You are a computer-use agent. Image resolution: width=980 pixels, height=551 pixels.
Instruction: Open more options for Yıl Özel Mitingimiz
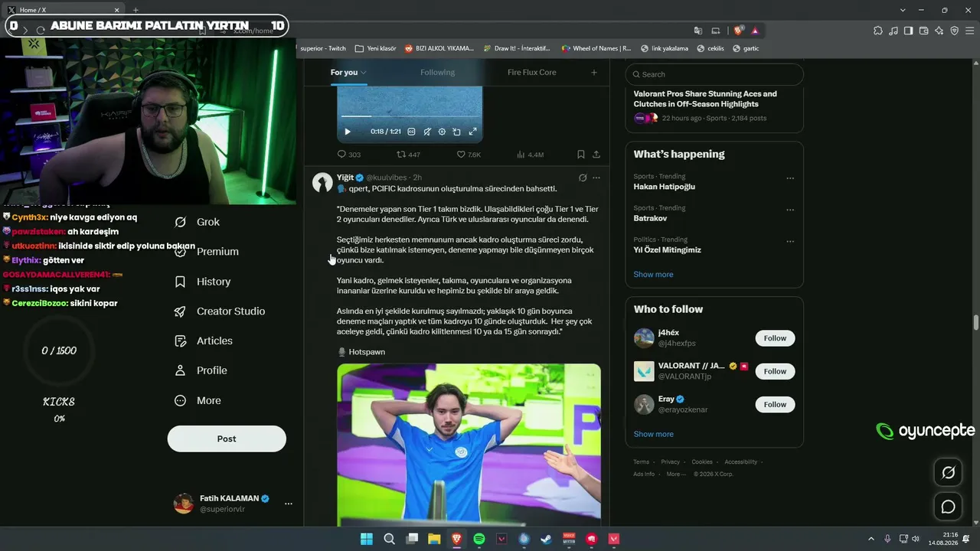pyautogui.click(x=790, y=241)
